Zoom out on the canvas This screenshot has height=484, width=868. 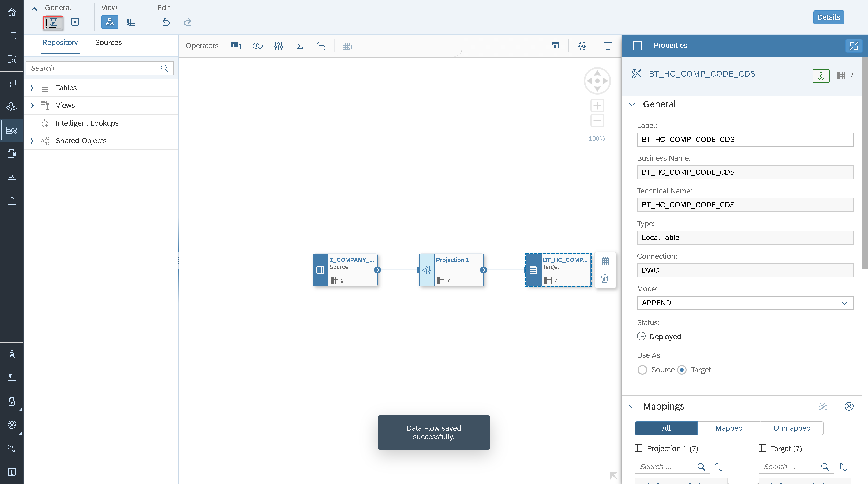tap(597, 121)
